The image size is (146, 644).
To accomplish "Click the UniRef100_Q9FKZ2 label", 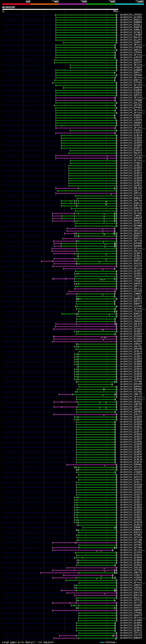I will [131, 50].
